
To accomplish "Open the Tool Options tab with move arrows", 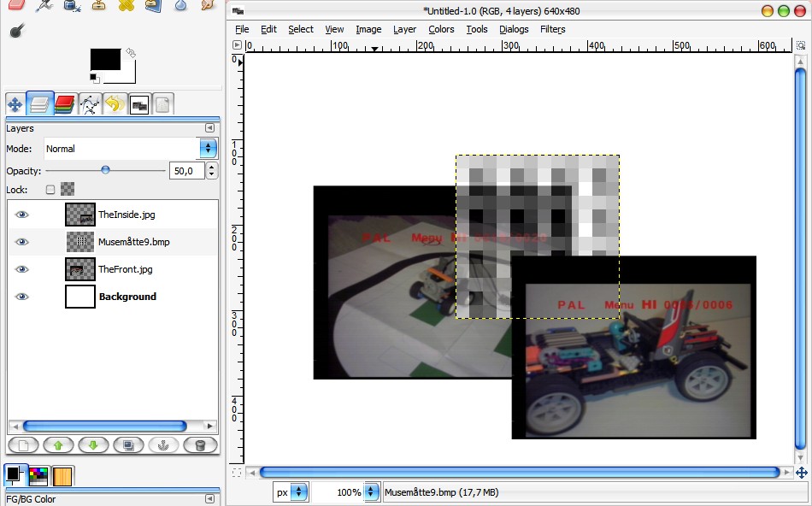I will coord(15,104).
